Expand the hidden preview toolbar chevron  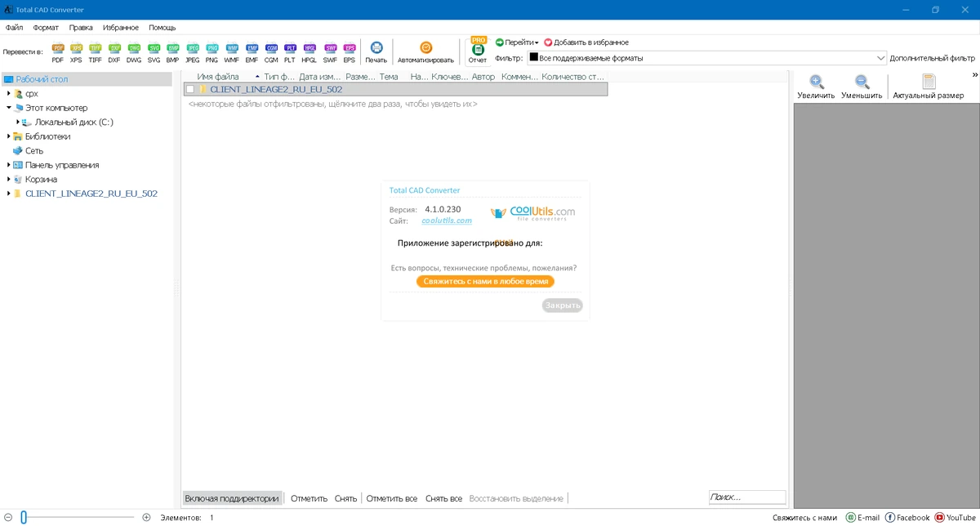tap(974, 75)
